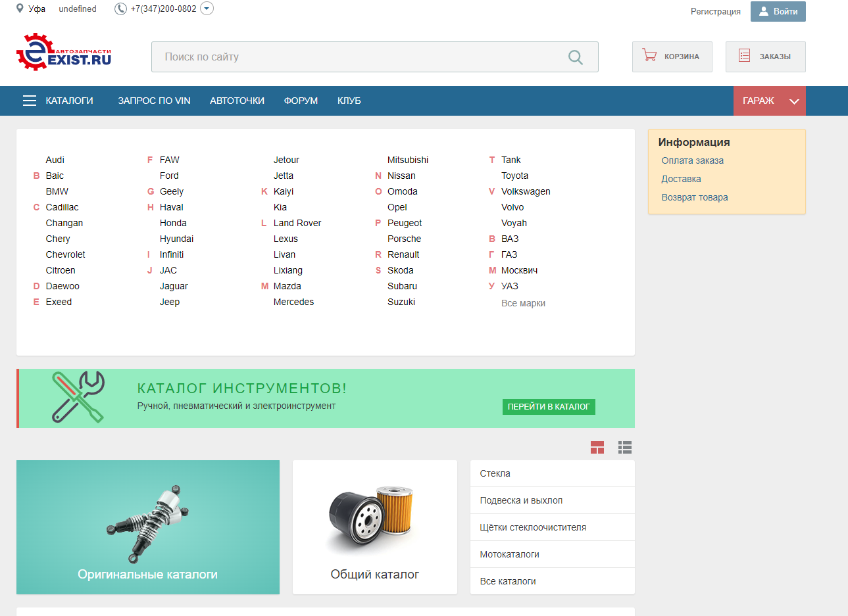Select the Уфа city link
848x616 pixels.
(37, 9)
